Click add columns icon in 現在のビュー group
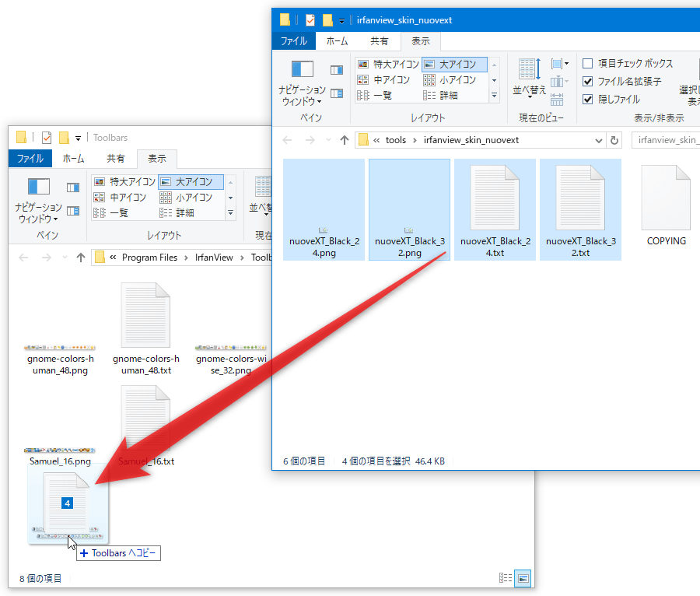The height and width of the screenshot is (596, 700). coord(559,82)
